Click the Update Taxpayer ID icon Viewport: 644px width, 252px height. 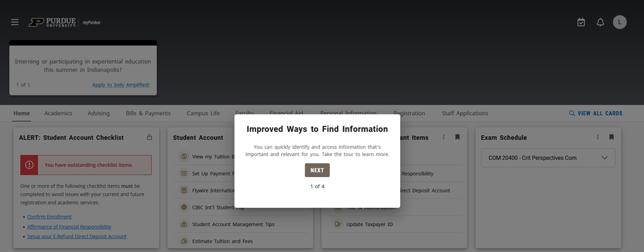point(338,224)
